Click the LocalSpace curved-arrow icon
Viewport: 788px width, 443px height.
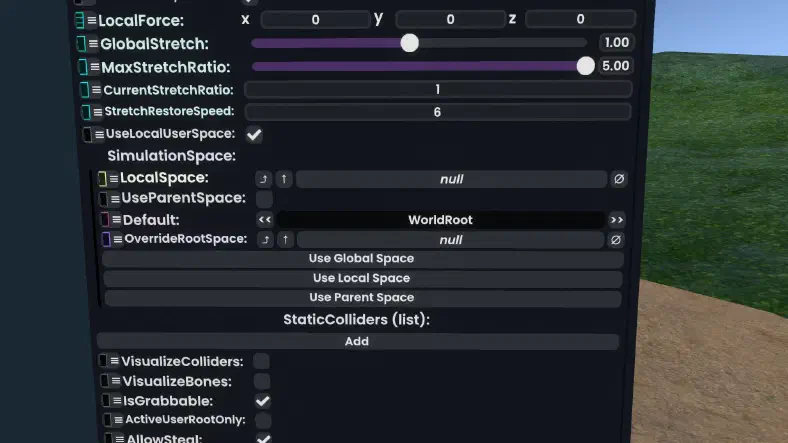[263, 179]
